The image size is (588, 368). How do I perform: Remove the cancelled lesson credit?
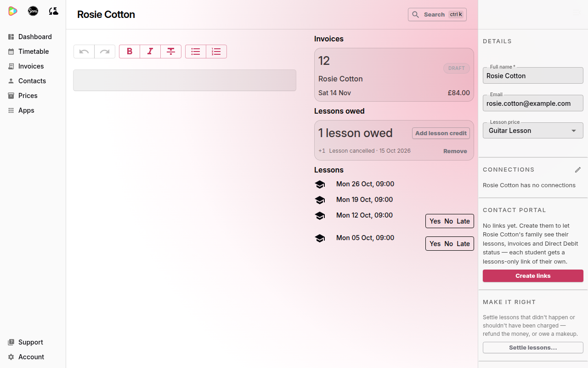(455, 151)
